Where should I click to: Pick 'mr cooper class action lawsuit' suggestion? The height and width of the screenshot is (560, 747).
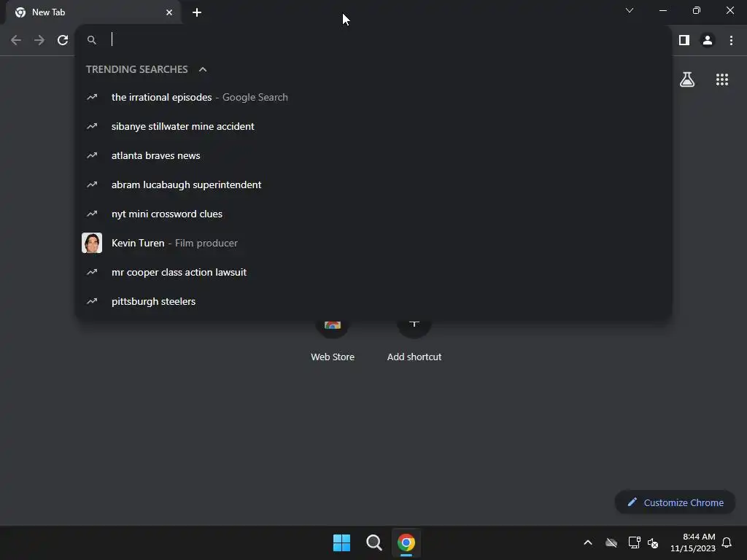point(374,273)
